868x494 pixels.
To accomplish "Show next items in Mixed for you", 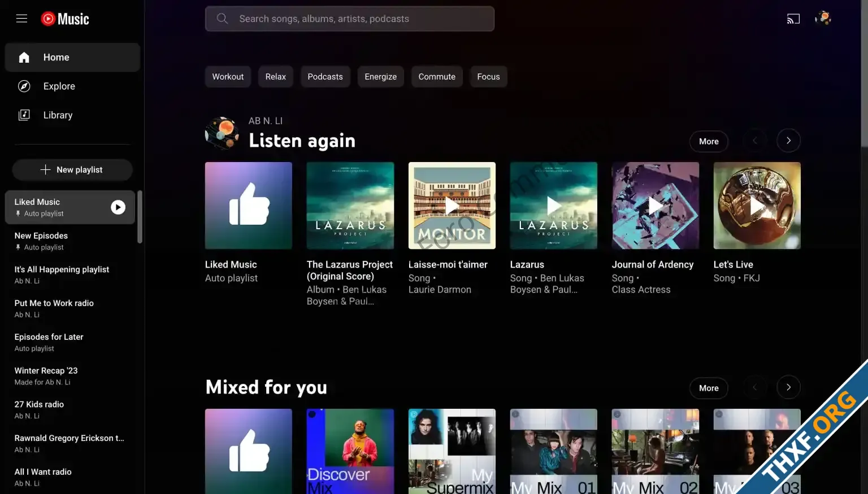I will pos(788,387).
